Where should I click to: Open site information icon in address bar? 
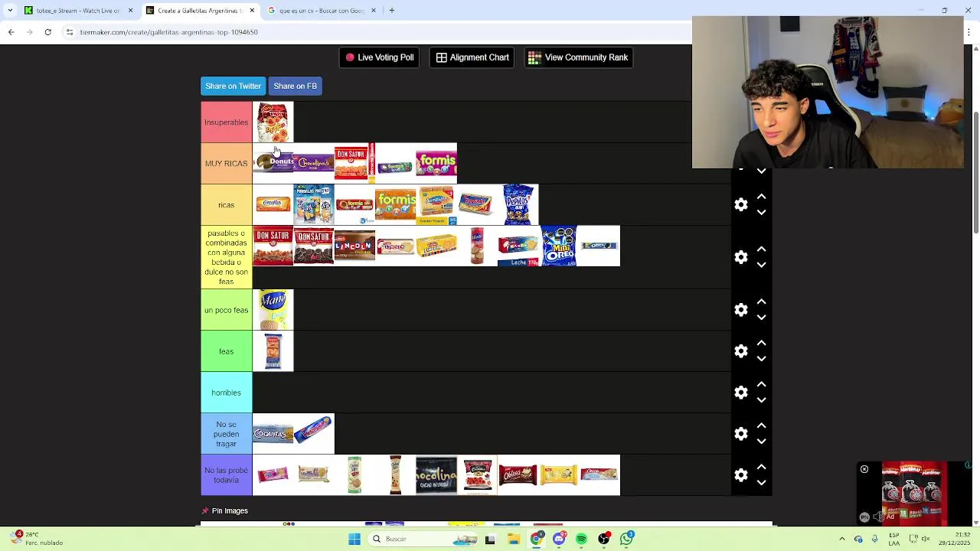click(x=70, y=32)
